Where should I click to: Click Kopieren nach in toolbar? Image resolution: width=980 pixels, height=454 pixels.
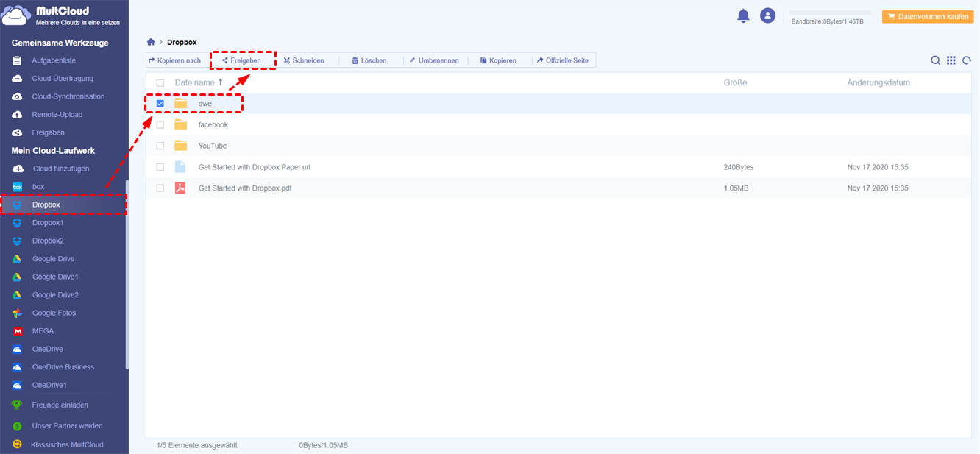pos(174,60)
